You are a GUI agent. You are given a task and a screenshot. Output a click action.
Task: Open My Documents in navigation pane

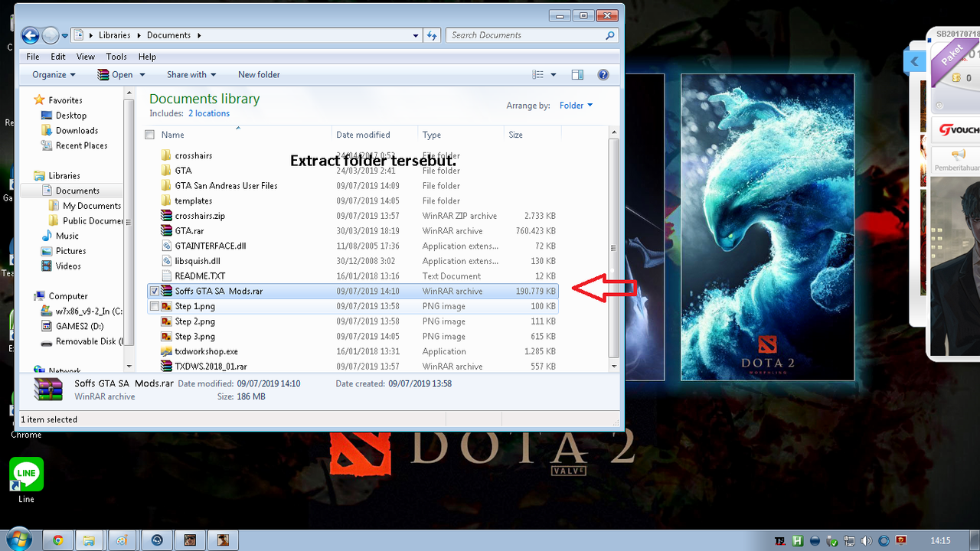tap(92, 206)
